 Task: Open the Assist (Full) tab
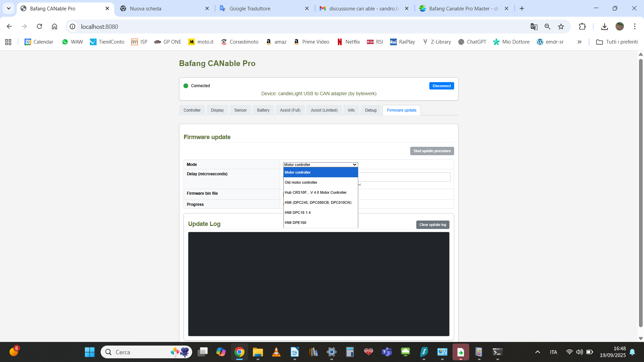tap(290, 110)
